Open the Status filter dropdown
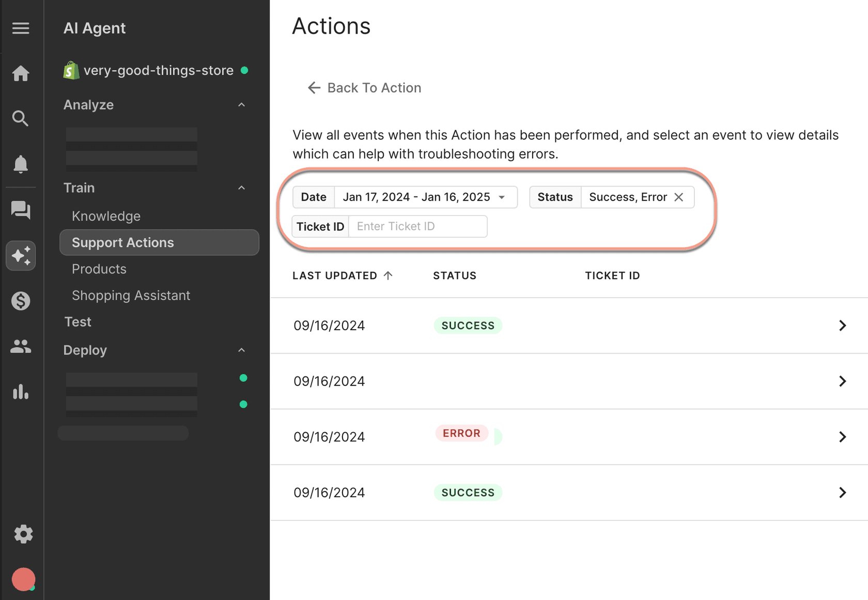The image size is (868, 600). point(612,197)
